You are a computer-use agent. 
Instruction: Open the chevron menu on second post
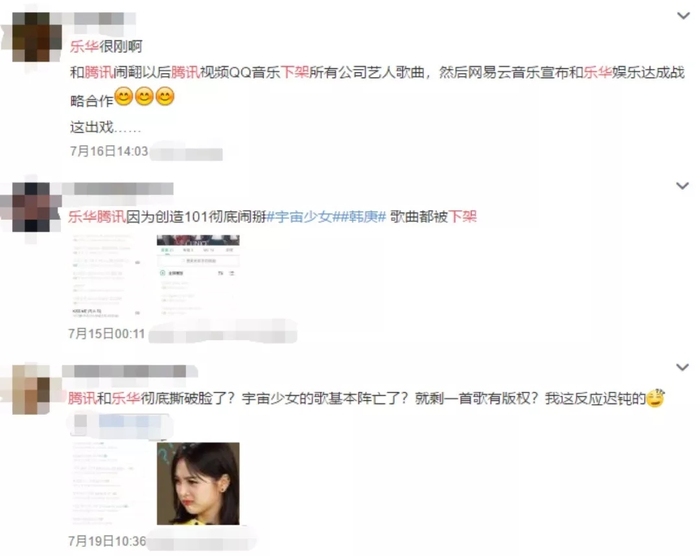[682, 185]
